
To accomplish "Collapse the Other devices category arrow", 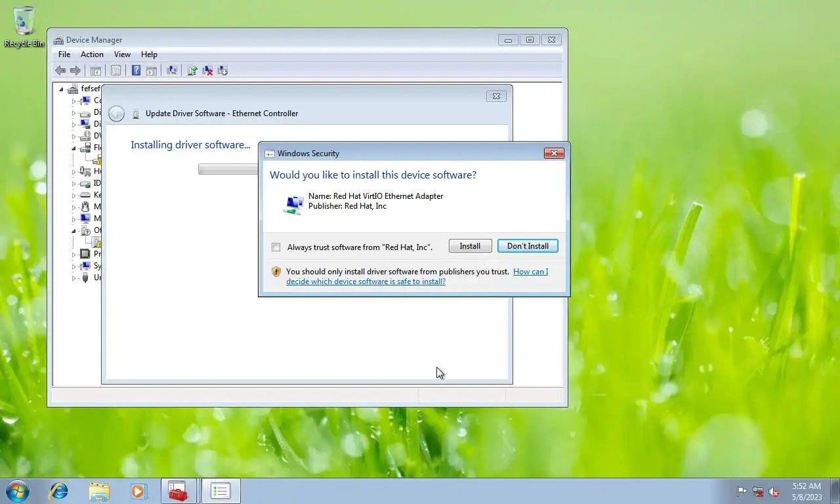I will [73, 231].
